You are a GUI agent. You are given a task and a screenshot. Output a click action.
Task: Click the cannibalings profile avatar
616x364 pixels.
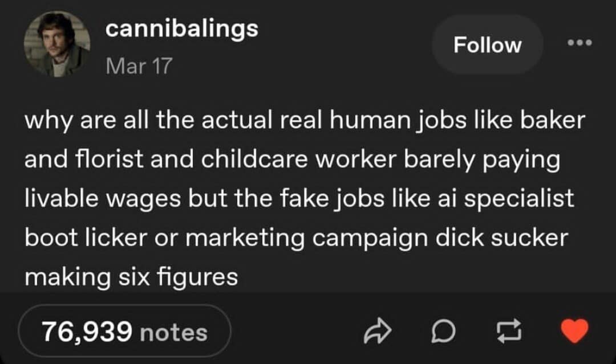[56, 44]
